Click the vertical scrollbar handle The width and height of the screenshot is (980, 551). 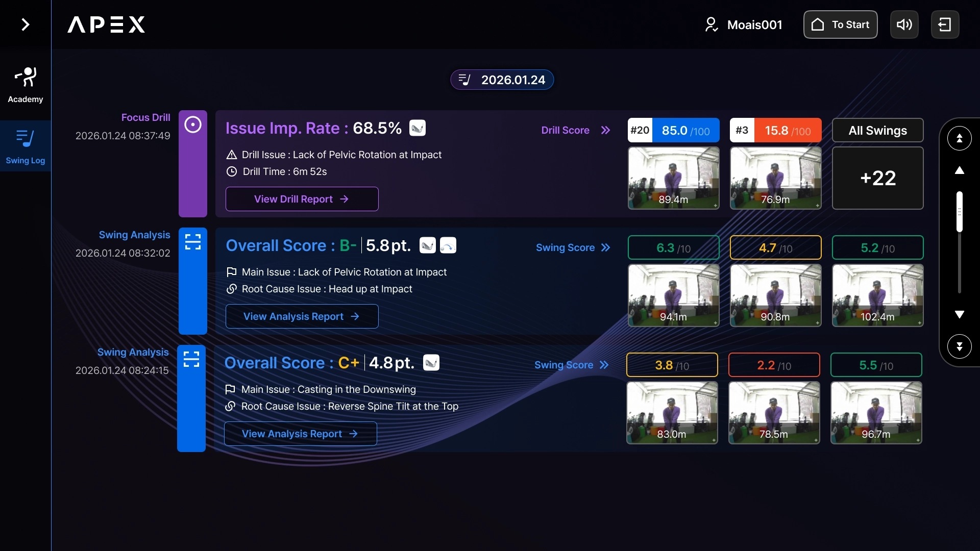click(959, 212)
